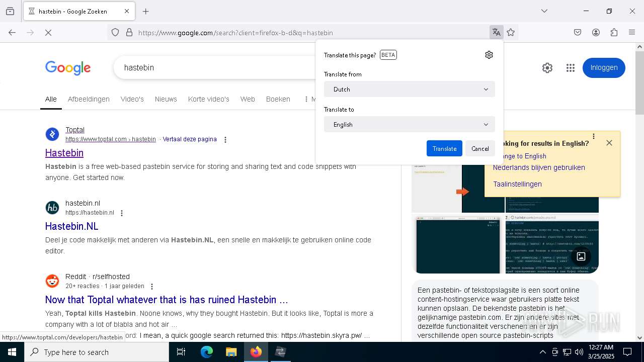The height and width of the screenshot is (362, 644).
Task: Open the hastebin dark editor screenshot thumbnail
Action: (458, 244)
